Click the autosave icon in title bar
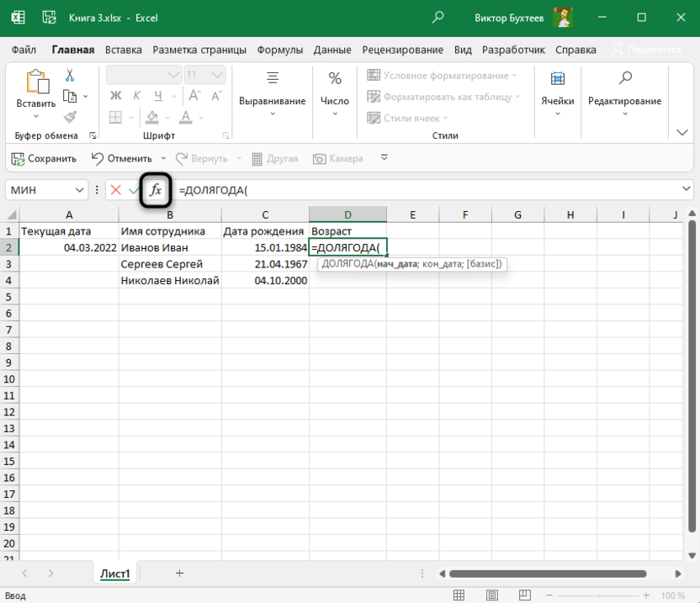Image resolution: width=700 pixels, height=603 pixels. 49,18
